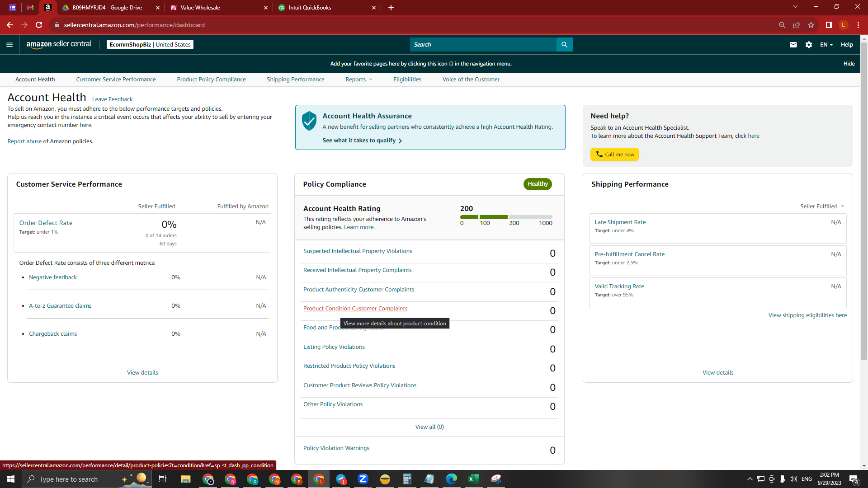The height and width of the screenshot is (488, 868).
Task: Share this page via share icon
Action: point(797,25)
